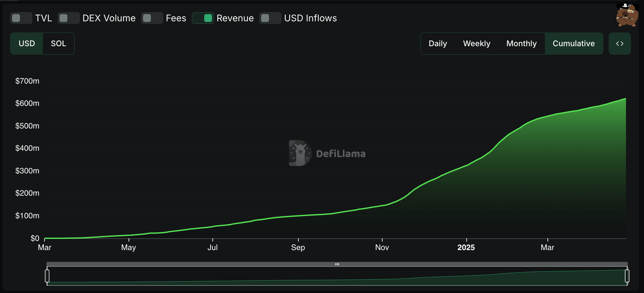
Task: Click the $100m axis label
Action: (x=27, y=216)
